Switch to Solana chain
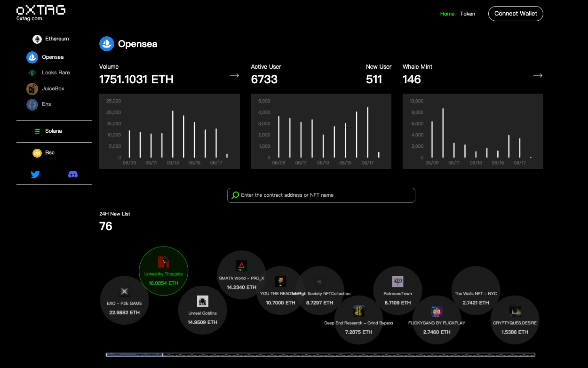This screenshot has height=368, width=588. (x=54, y=131)
